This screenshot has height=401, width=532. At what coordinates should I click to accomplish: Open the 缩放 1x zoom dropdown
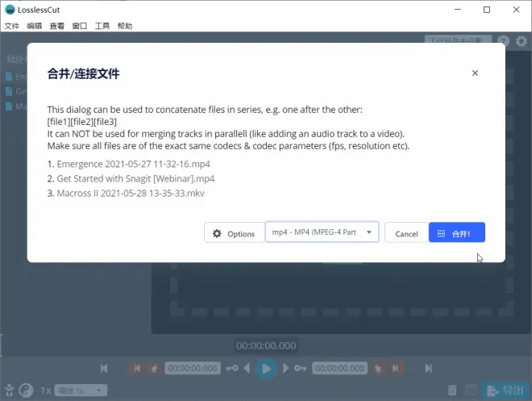pyautogui.click(x=81, y=391)
